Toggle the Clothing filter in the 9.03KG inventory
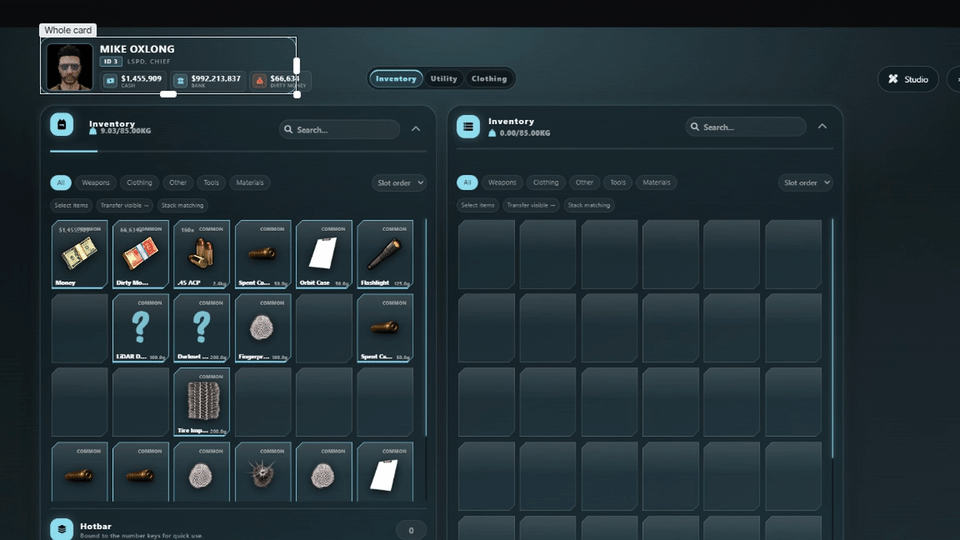The image size is (960, 540). click(140, 182)
